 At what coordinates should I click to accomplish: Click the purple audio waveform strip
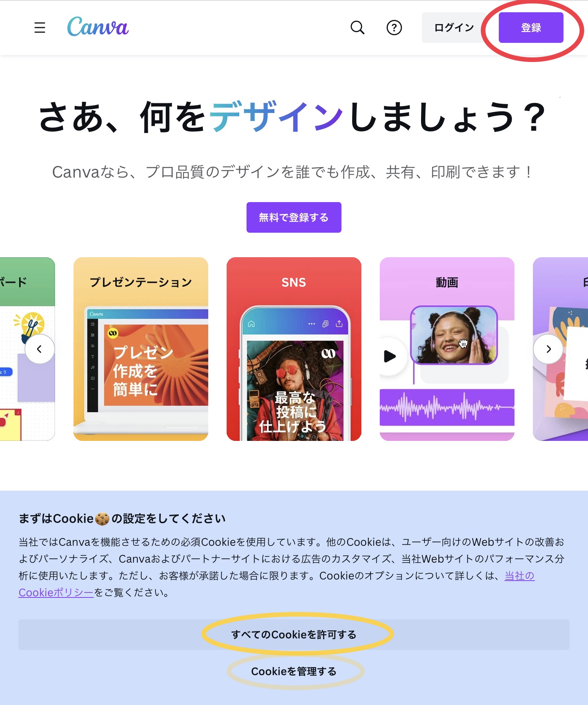click(447, 408)
